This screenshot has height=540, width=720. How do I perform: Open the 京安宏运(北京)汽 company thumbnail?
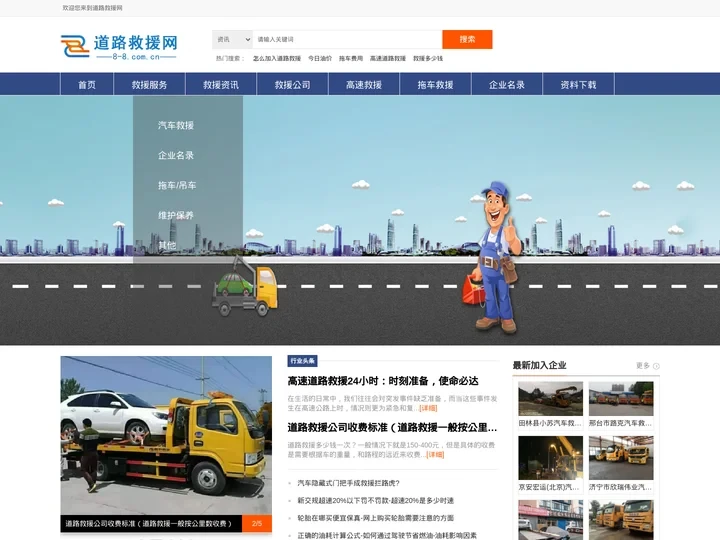(551, 458)
